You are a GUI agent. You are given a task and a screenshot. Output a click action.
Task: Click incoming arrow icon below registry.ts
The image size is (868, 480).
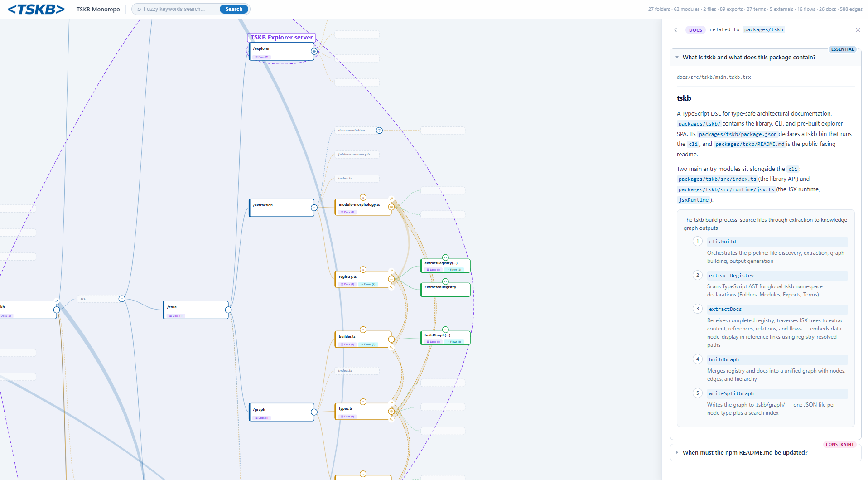(x=391, y=287)
